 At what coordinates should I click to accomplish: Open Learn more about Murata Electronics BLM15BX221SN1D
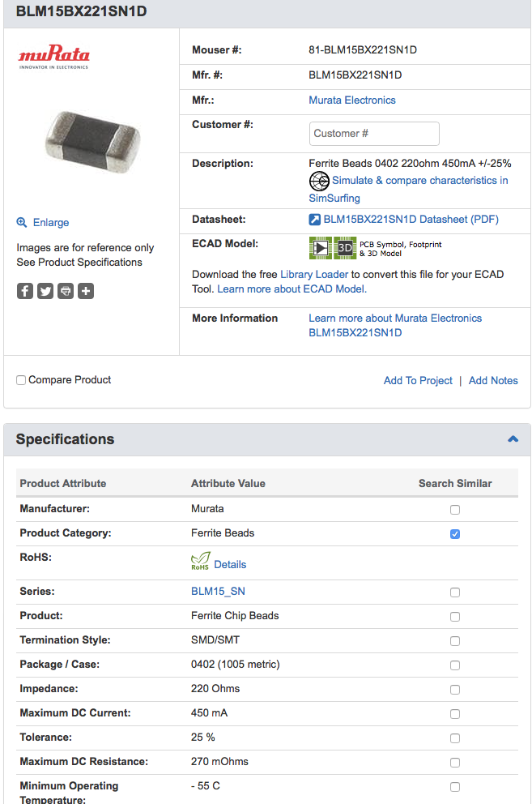click(x=395, y=325)
